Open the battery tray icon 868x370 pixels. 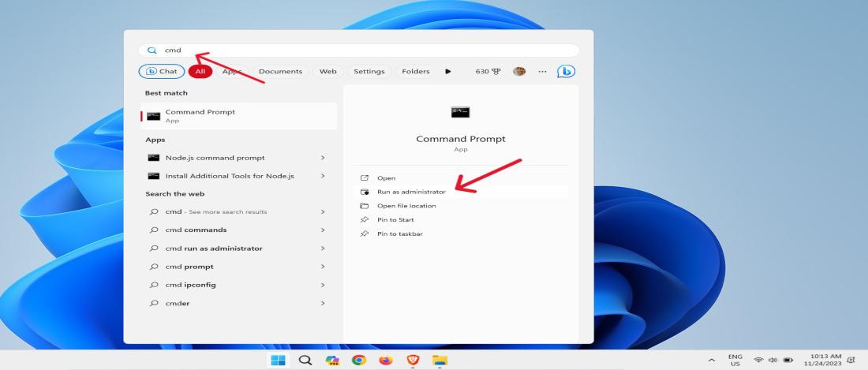pos(788,361)
